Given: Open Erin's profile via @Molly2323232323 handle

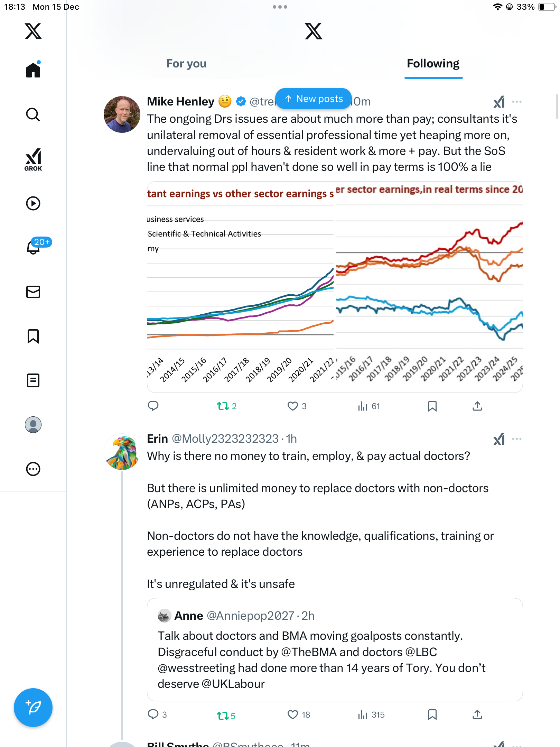Looking at the screenshot, I should (x=225, y=439).
